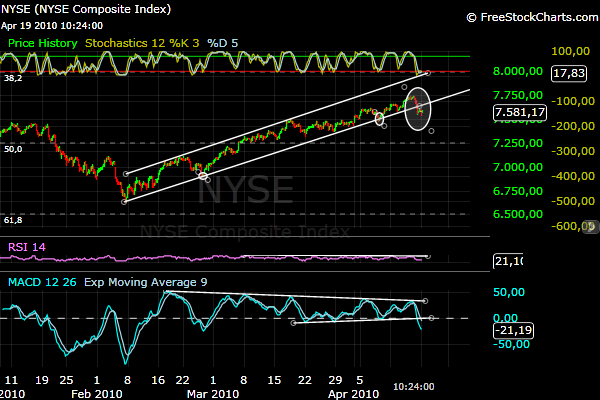Select the large ellipse drawn around the April price drop
This screenshot has width=600, height=400.
click(x=418, y=109)
